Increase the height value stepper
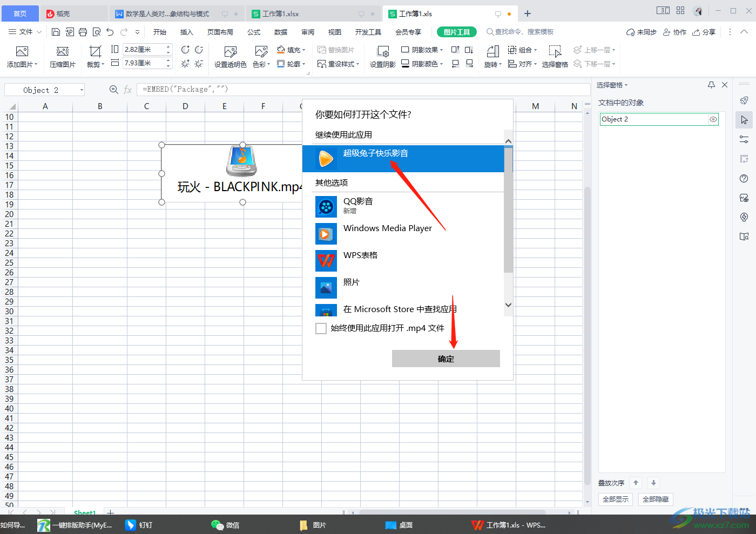The height and width of the screenshot is (534, 756). (168, 47)
